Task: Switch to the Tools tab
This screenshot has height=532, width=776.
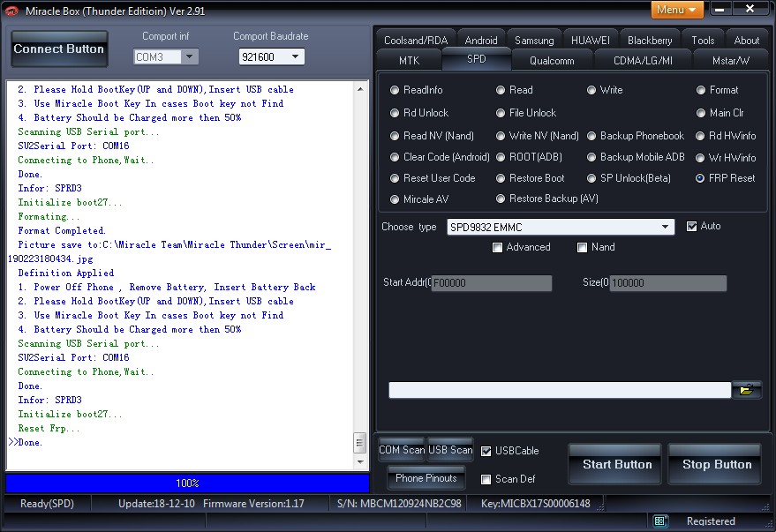Action: [x=703, y=40]
